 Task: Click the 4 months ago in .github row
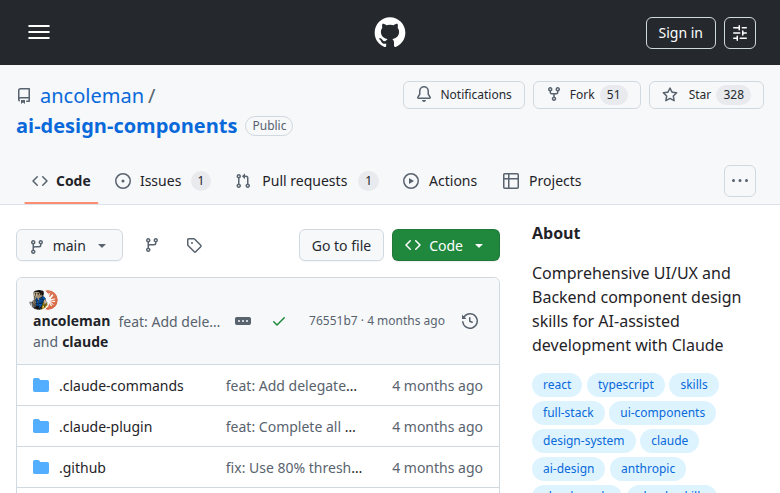(437, 468)
